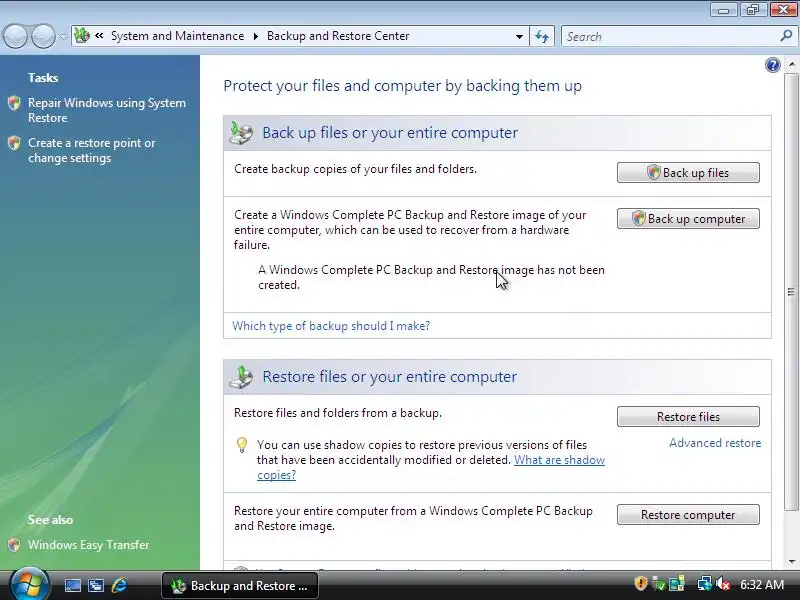Image resolution: width=800 pixels, height=600 pixels.
Task: Click the scrollbar up arrow
Action: 791,64
